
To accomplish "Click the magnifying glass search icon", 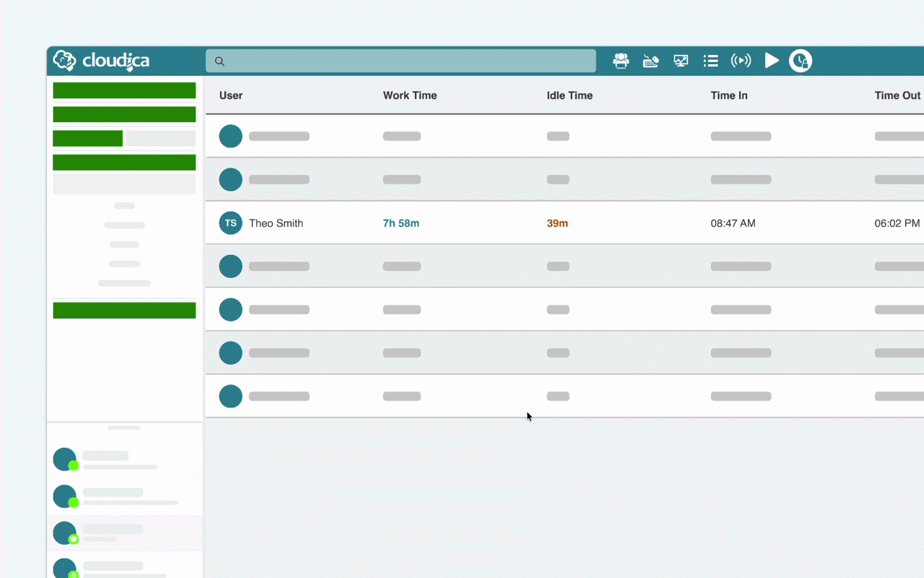I will [x=219, y=61].
